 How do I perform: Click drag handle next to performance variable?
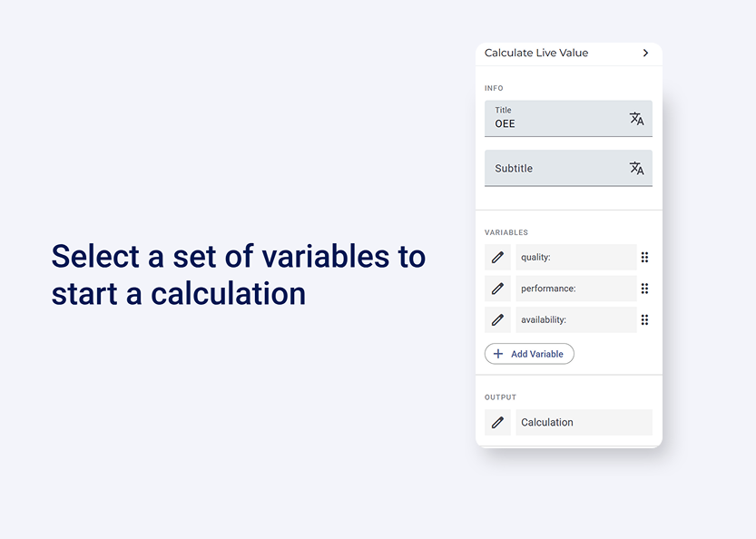point(644,289)
